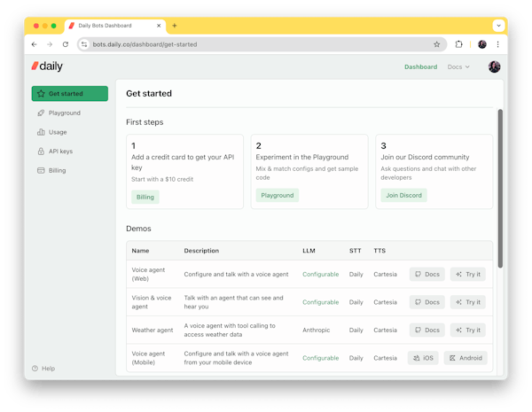
Task: Click the Name column header
Action: coord(140,251)
